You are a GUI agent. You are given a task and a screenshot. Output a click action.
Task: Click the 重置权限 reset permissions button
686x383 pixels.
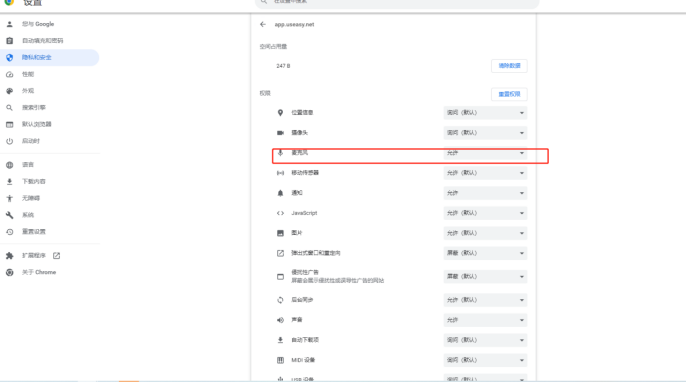coord(509,94)
